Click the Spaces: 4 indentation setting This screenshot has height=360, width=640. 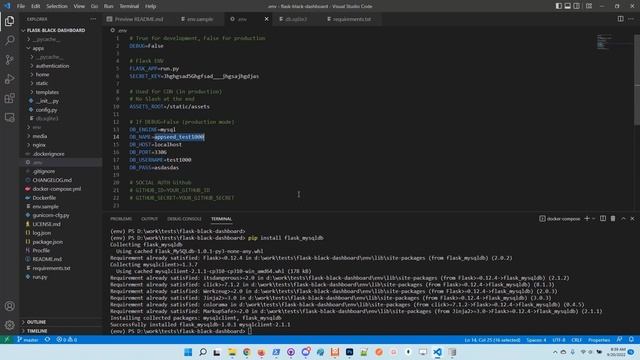click(x=536, y=340)
